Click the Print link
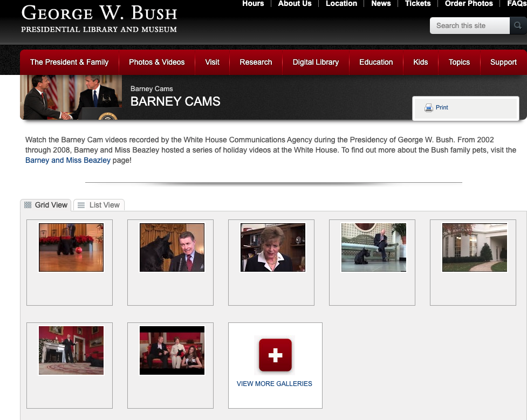The width and height of the screenshot is (527, 420). point(442,107)
